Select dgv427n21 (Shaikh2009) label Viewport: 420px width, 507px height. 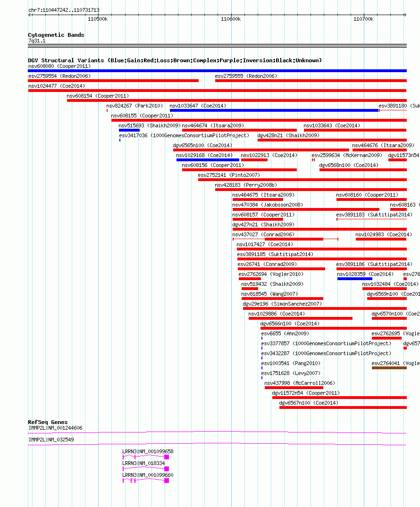[263, 224]
